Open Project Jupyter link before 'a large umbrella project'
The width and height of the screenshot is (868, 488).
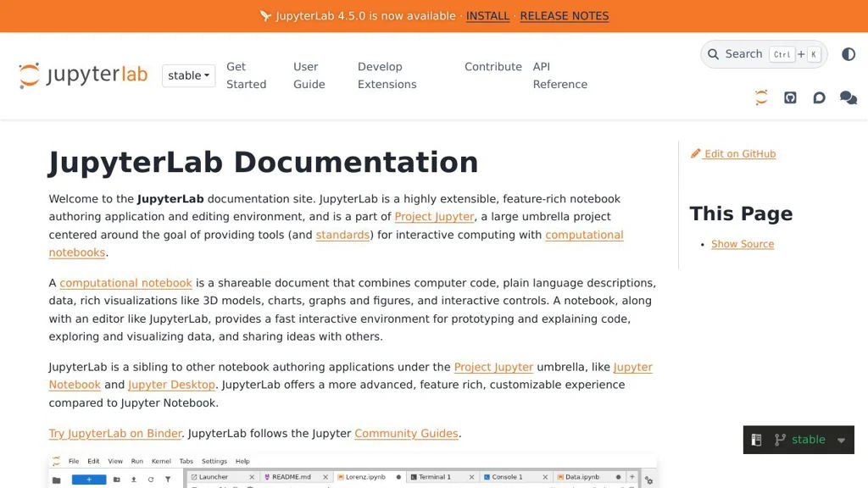tap(434, 217)
